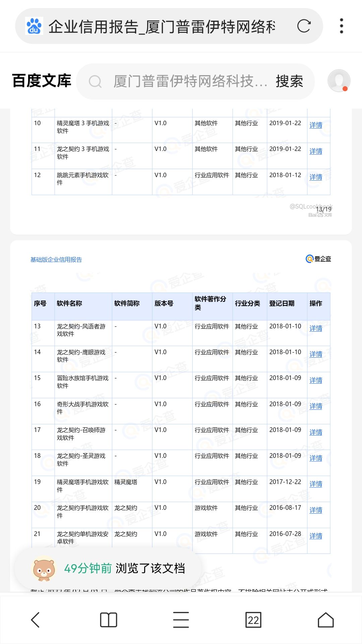
Task: Open 详情 for 龙之契约单机游戏安卓软件
Action: [x=316, y=536]
